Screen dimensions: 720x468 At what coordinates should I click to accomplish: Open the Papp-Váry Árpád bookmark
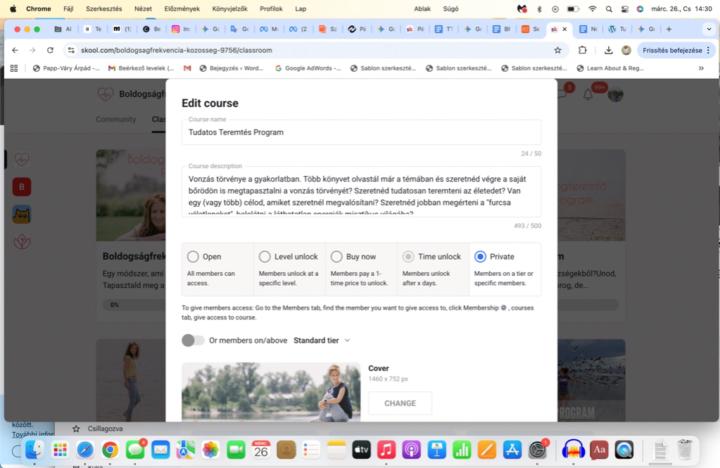click(x=66, y=68)
